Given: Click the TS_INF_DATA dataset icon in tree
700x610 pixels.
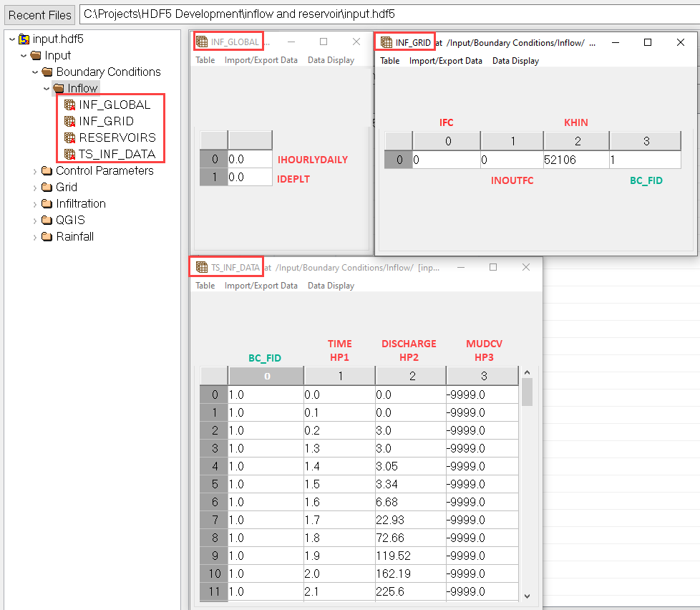Looking at the screenshot, I should tap(69, 154).
